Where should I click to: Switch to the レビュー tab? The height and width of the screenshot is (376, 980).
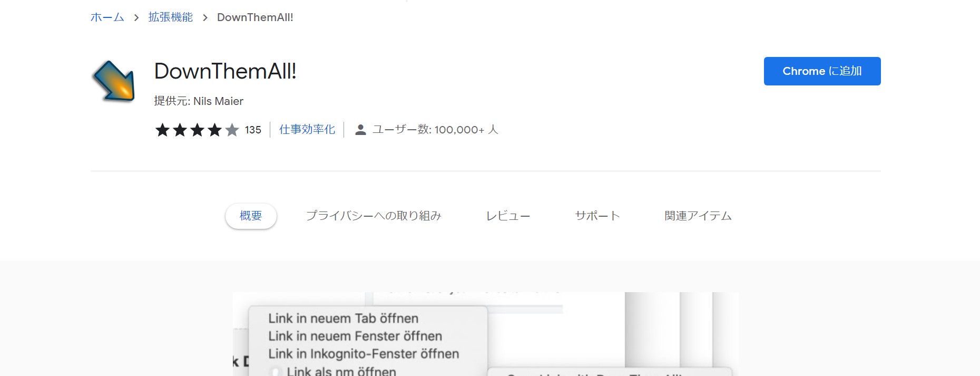(508, 216)
